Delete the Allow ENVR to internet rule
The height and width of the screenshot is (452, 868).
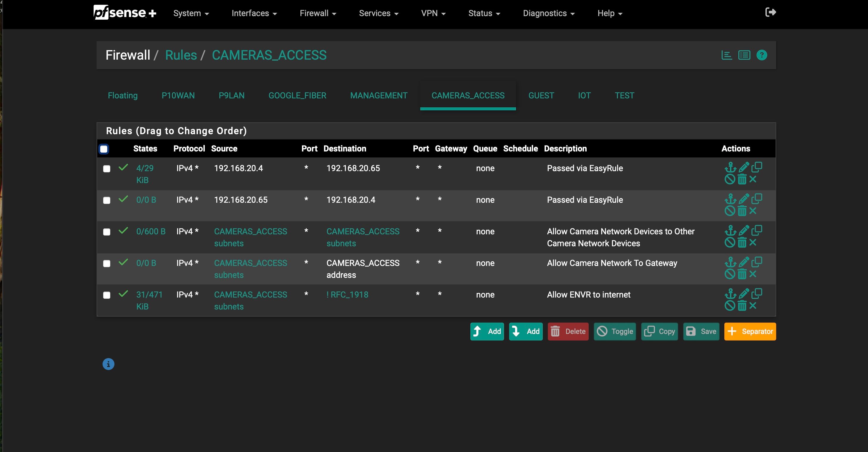pyautogui.click(x=742, y=306)
